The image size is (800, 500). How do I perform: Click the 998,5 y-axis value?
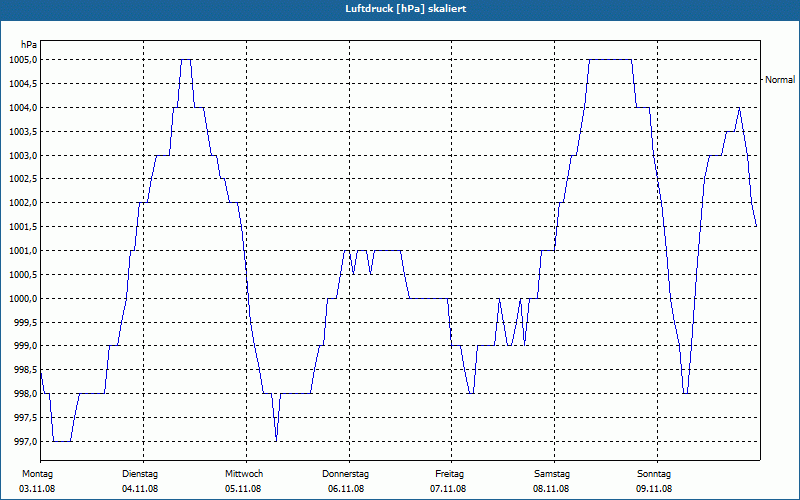25,370
